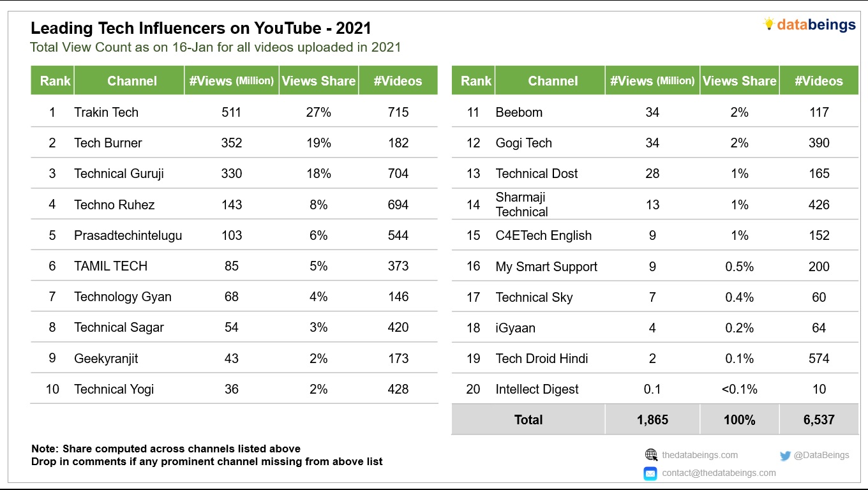Select Tech Burner channel name
Image resolution: width=868 pixels, height=490 pixels.
(108, 143)
